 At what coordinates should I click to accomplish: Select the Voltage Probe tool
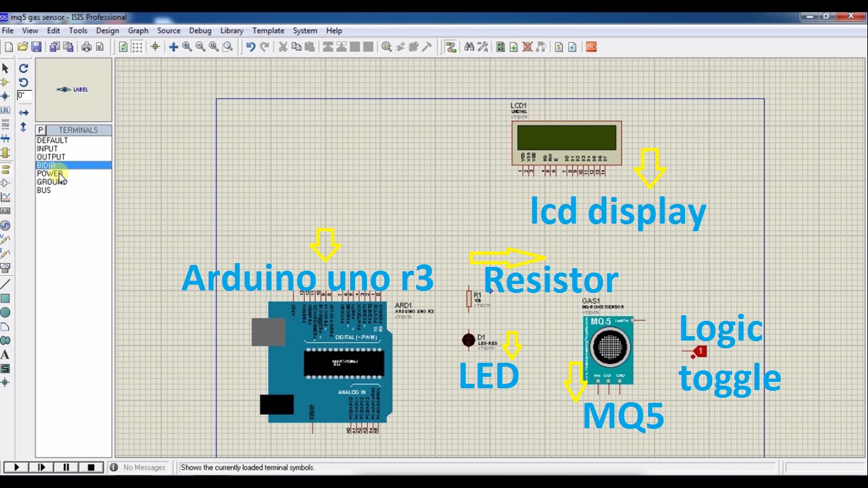[4, 241]
